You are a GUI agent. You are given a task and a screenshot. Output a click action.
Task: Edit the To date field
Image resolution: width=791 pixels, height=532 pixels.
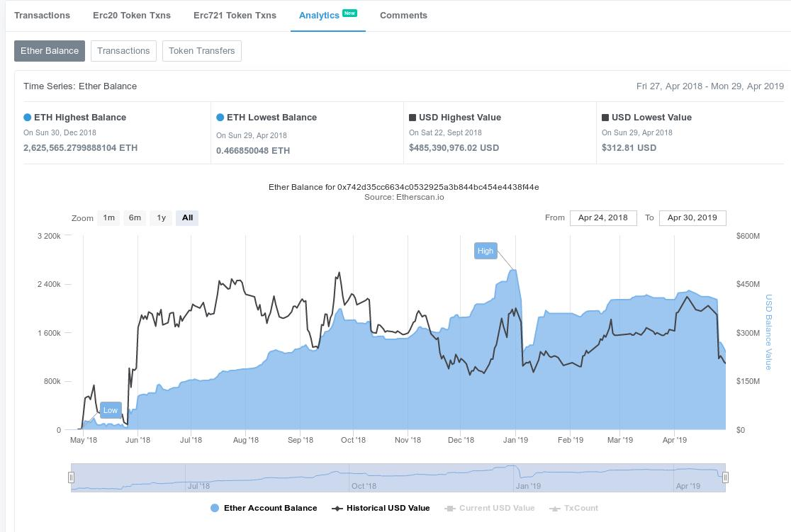point(692,217)
